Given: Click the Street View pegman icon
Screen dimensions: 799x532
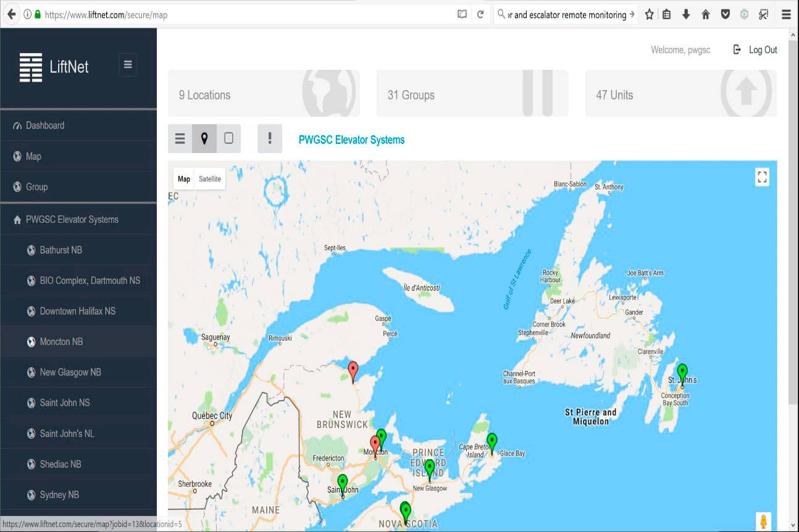Looking at the screenshot, I should pyautogui.click(x=763, y=522).
